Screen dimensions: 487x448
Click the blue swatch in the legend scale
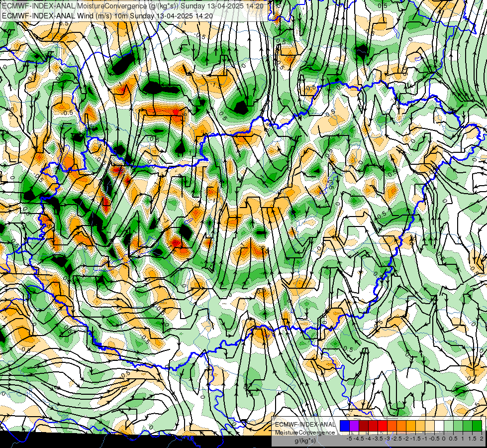345,426
